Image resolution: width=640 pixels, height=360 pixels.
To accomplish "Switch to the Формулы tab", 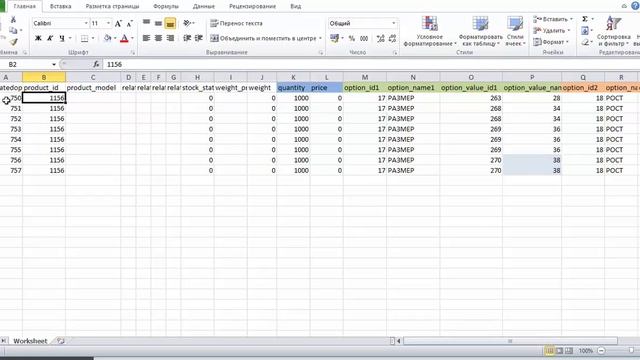I will [x=166, y=6].
